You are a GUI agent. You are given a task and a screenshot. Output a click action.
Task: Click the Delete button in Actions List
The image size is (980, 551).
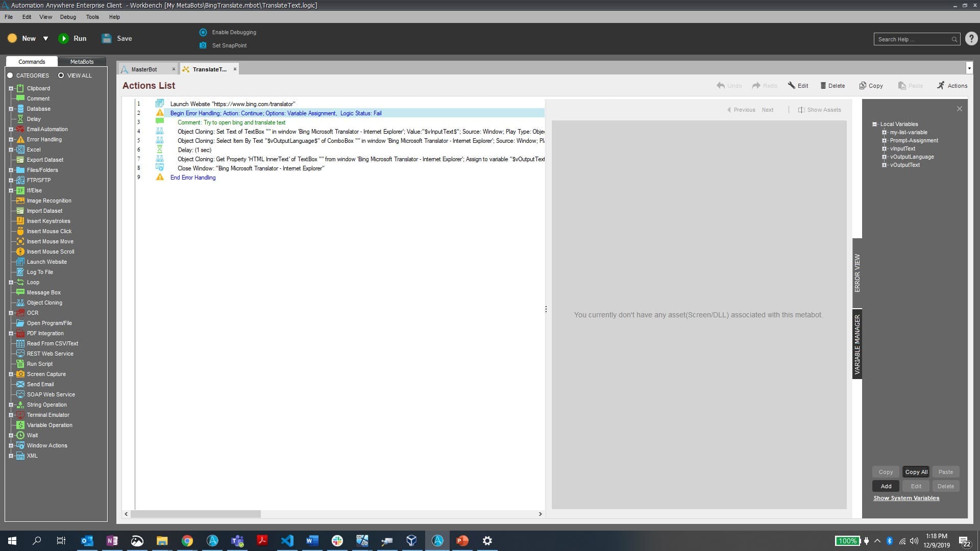click(832, 86)
